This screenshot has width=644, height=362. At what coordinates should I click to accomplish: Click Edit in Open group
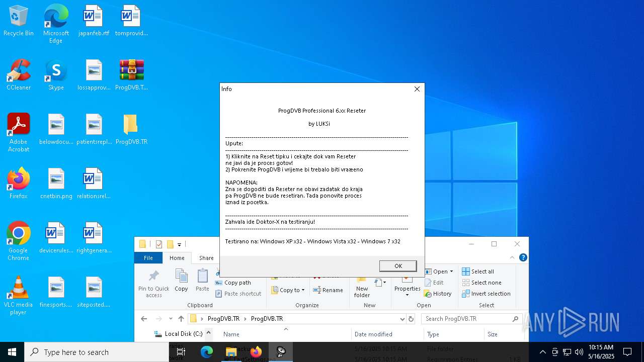(x=434, y=283)
